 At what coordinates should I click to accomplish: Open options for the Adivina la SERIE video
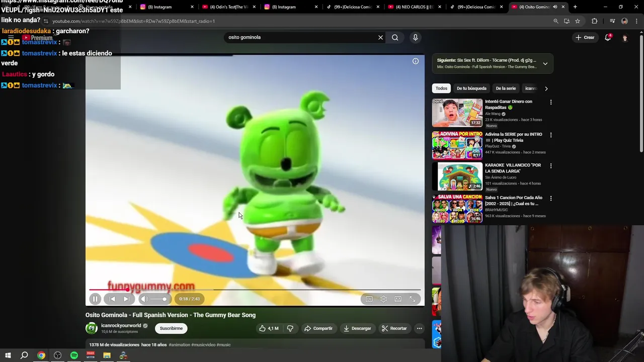551,135
